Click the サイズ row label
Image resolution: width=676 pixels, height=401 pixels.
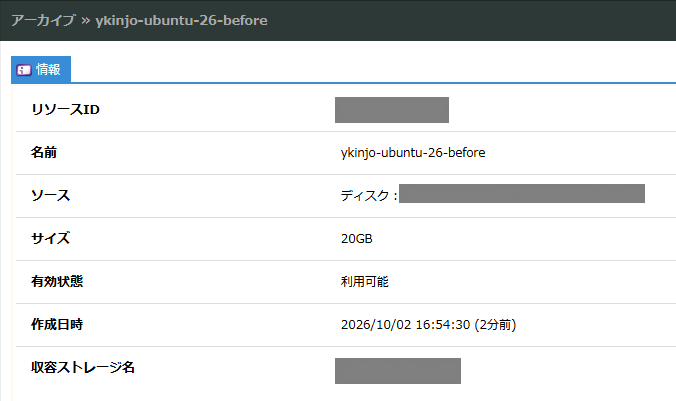tap(50, 238)
